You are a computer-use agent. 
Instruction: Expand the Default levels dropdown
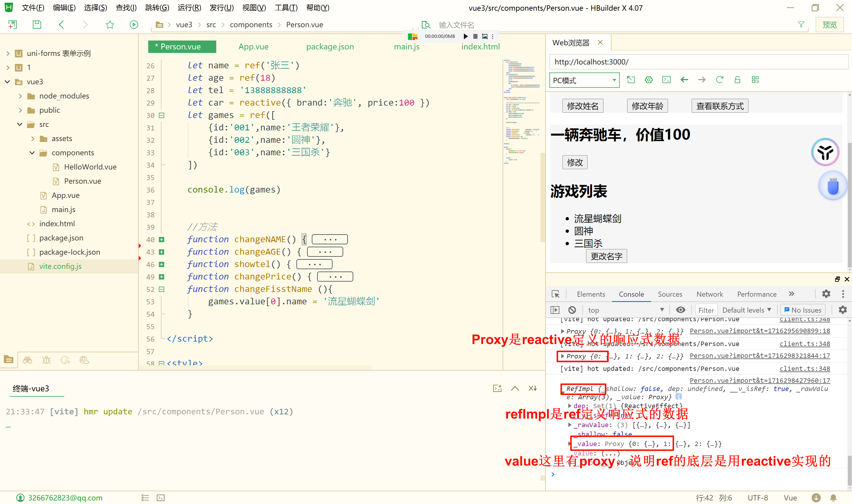point(746,310)
